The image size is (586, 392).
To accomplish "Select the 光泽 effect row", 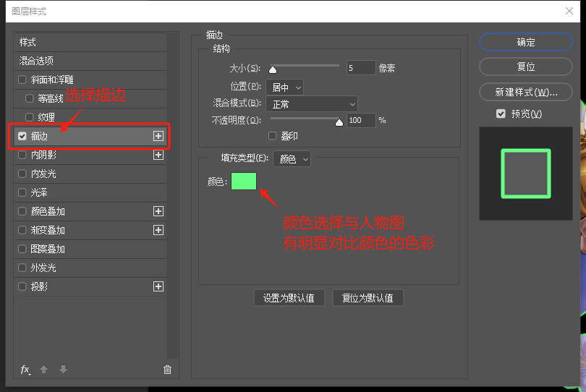I will pos(90,192).
